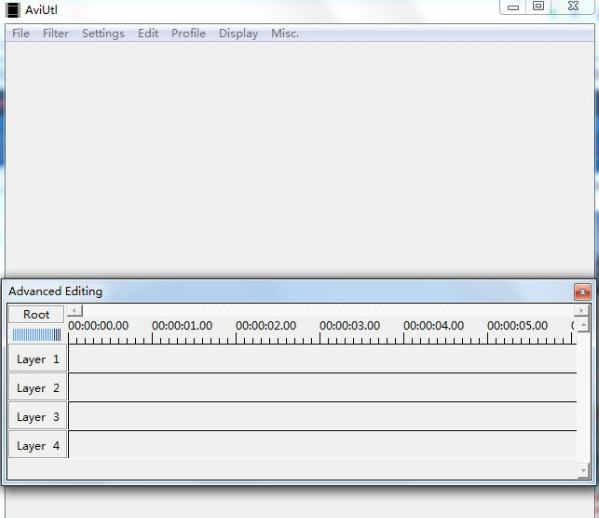Toggle visibility of Layer 2
Screen dimensions: 599x518
(x=37, y=388)
